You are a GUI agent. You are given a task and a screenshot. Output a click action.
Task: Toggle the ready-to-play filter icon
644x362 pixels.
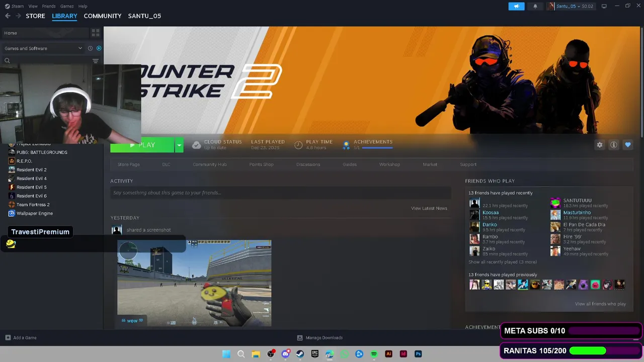tap(99, 48)
